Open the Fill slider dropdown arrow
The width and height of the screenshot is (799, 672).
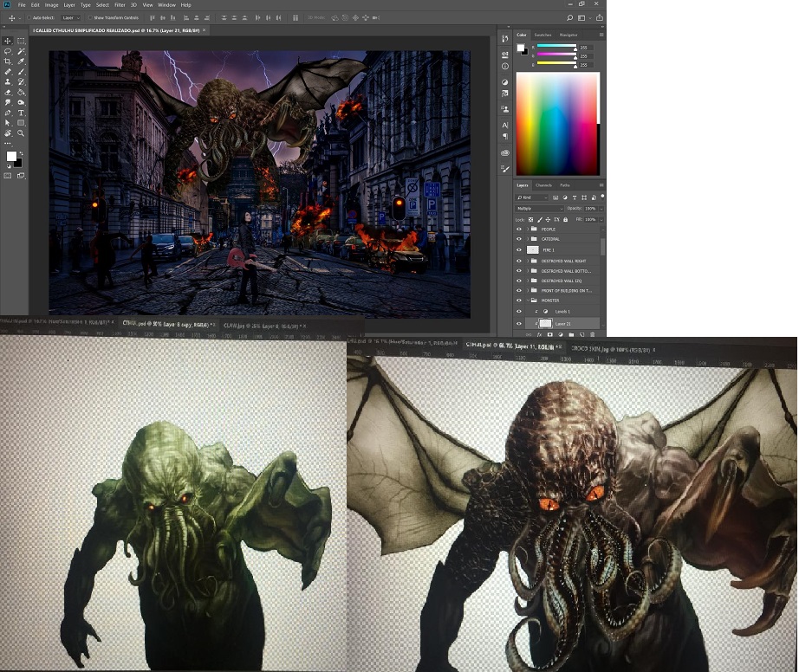coord(601,219)
